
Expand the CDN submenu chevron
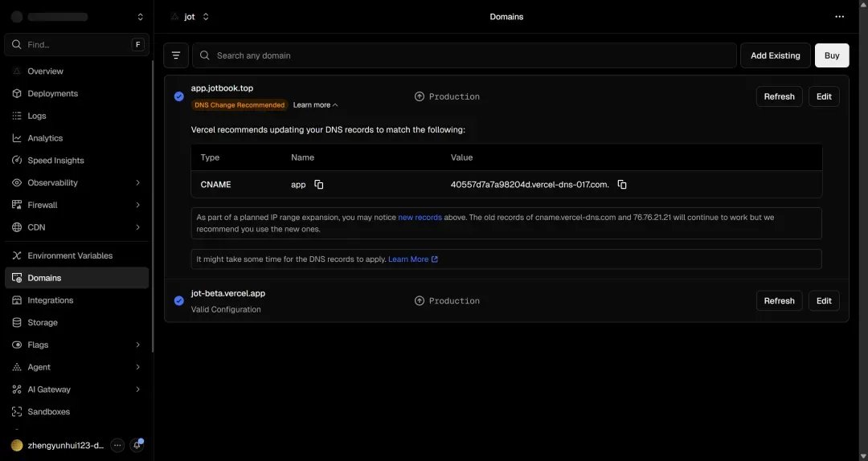coord(138,227)
